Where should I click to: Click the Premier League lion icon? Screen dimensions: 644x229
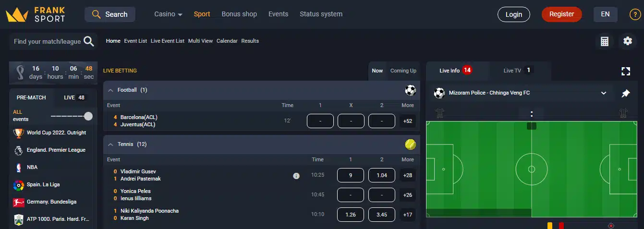pos(19,150)
